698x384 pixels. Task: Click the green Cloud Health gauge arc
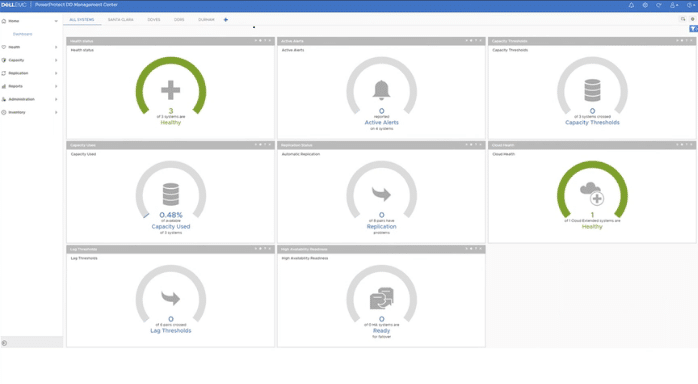(592, 165)
